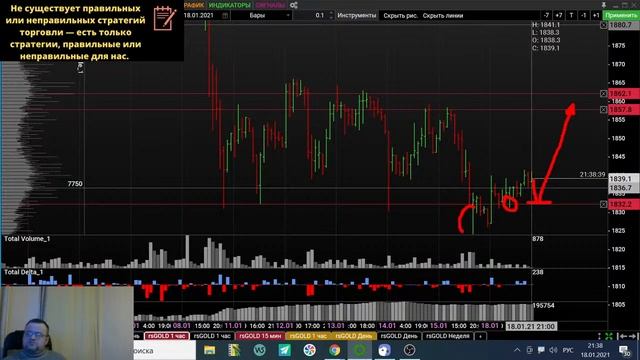Switch to the orange rsGOLD 1 час tab

pyautogui.click(x=309, y=336)
